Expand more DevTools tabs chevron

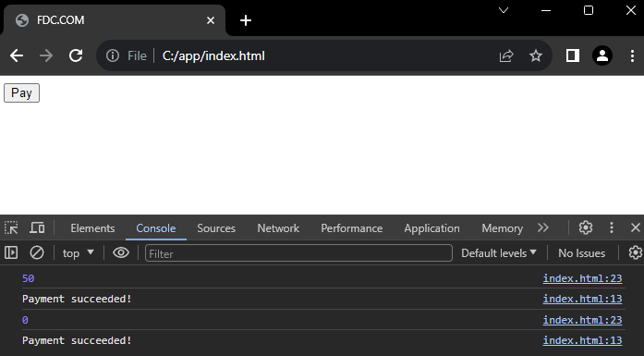pyautogui.click(x=543, y=227)
